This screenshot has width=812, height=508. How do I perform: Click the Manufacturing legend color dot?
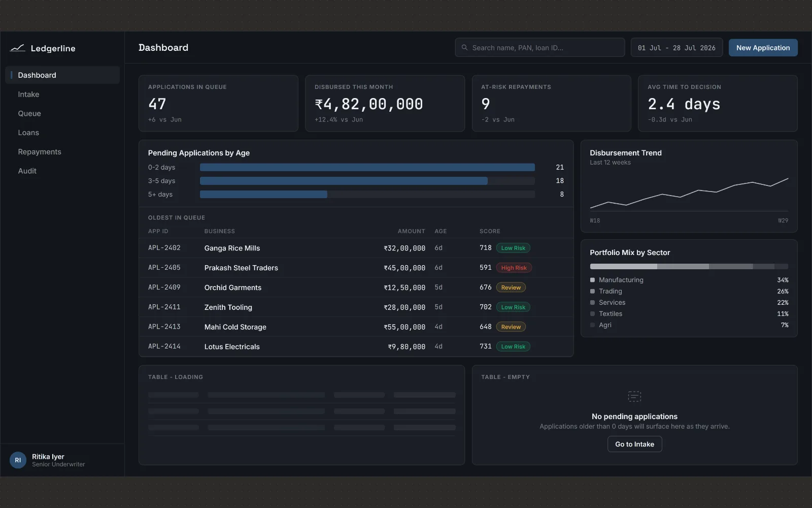click(x=592, y=280)
